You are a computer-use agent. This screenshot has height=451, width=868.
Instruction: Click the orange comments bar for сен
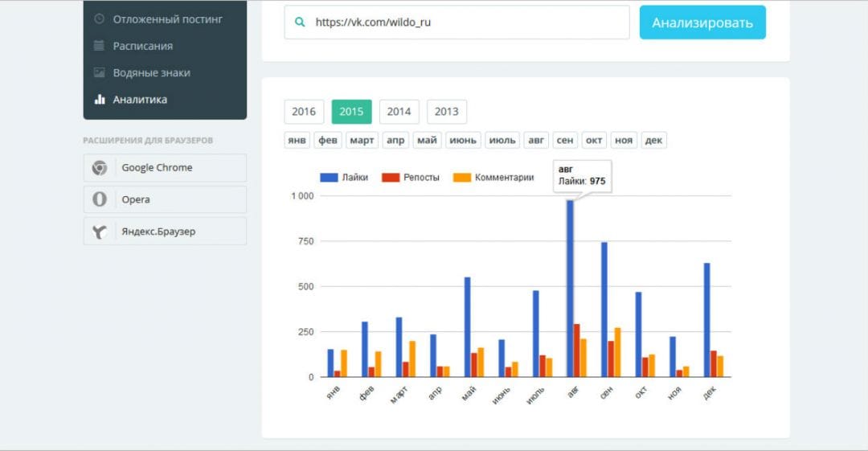(618, 352)
